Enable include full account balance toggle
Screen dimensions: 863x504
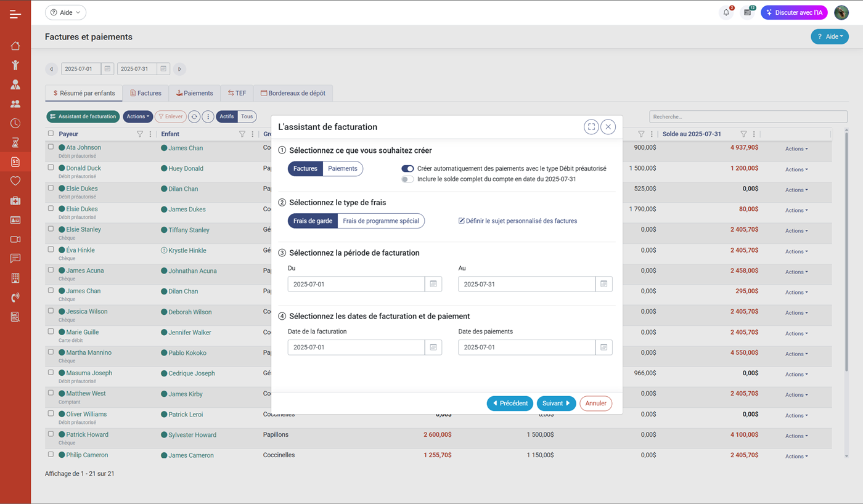(x=407, y=179)
